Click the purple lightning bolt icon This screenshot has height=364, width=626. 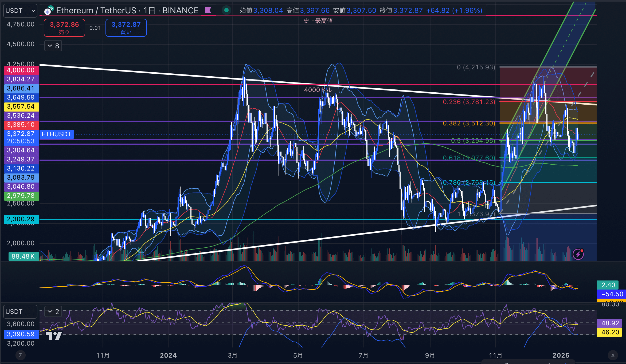[578, 254]
